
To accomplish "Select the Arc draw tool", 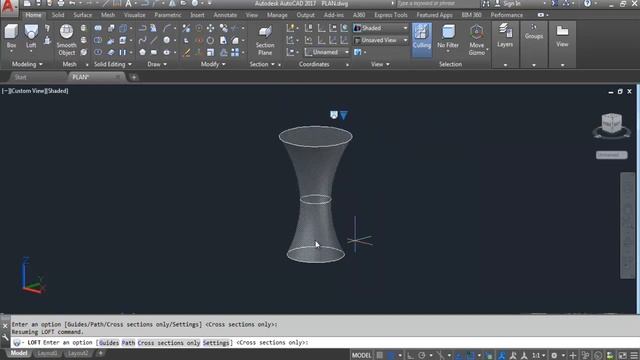I will pos(167,28).
